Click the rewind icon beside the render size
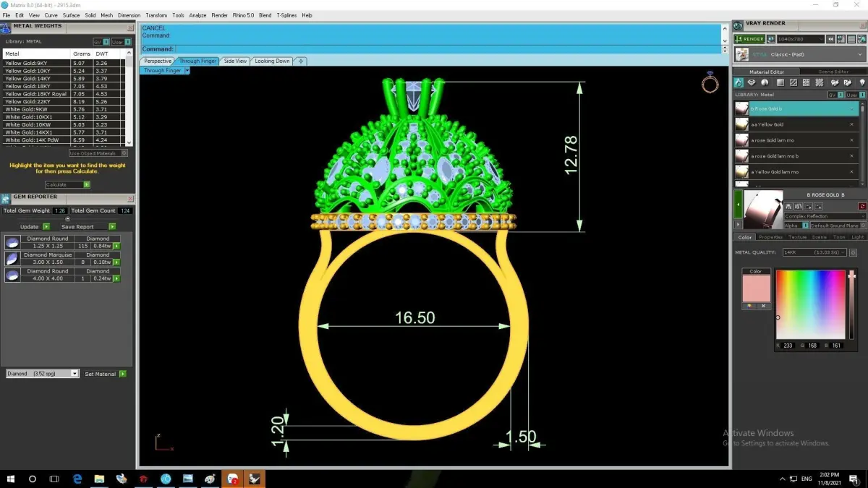The height and width of the screenshot is (488, 868). pos(831,39)
